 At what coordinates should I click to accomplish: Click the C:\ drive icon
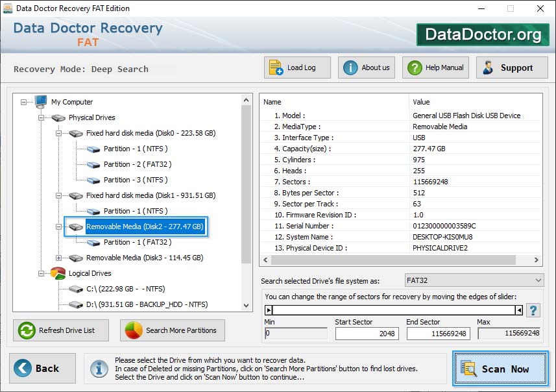76,289
